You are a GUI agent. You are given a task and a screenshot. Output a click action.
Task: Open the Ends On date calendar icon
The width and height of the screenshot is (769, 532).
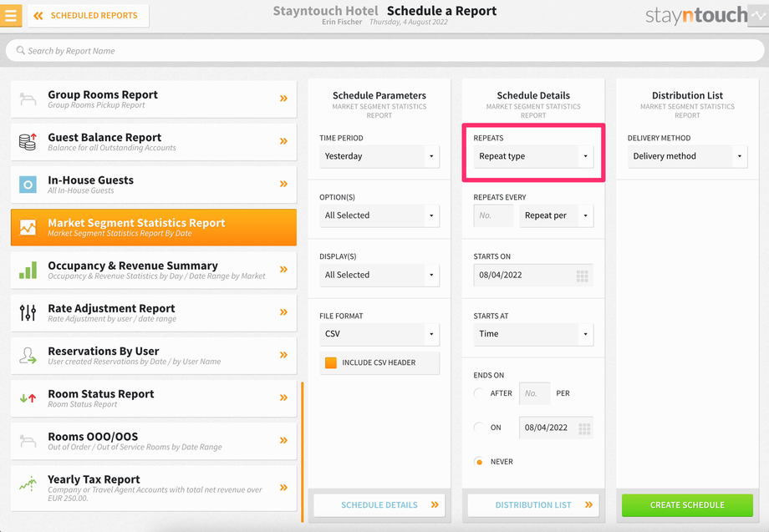584,428
